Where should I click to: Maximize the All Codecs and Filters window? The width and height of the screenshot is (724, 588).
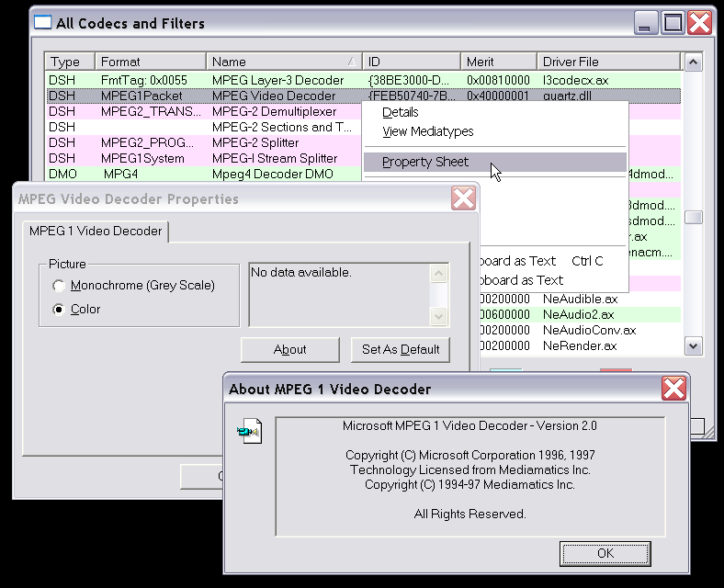673,23
